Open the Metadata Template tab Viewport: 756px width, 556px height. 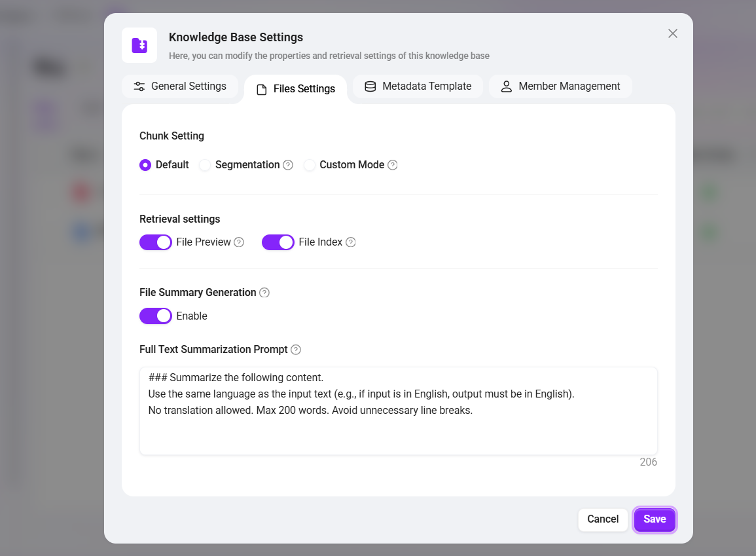(418, 86)
